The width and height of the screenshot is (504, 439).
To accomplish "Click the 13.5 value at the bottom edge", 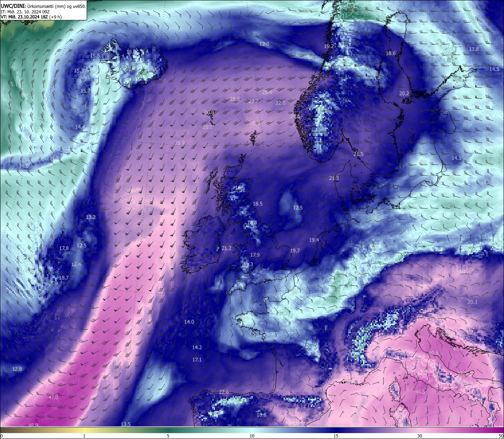I will [126, 424].
